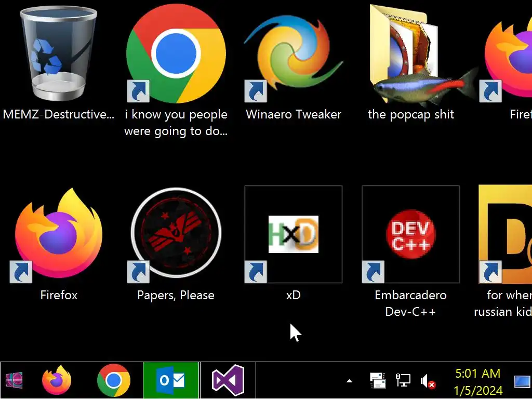Switch to Visual Studio in the taskbar
The width and height of the screenshot is (532, 399).
228,380
